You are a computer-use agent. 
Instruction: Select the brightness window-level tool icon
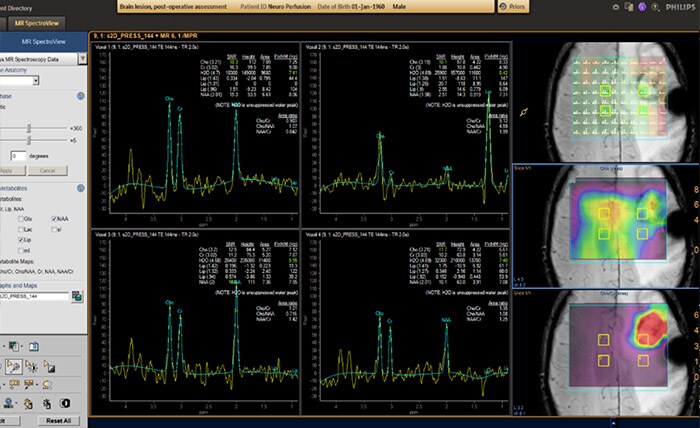point(32,367)
